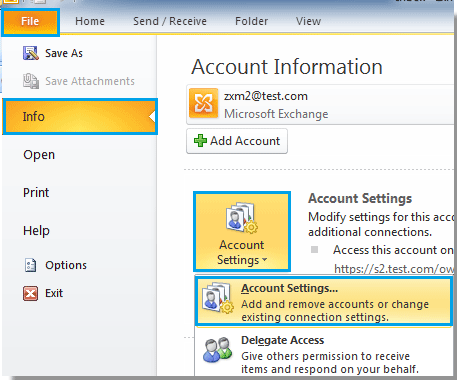The width and height of the screenshot is (457, 380).
Task: Click the red Exit icon
Action: (30, 293)
